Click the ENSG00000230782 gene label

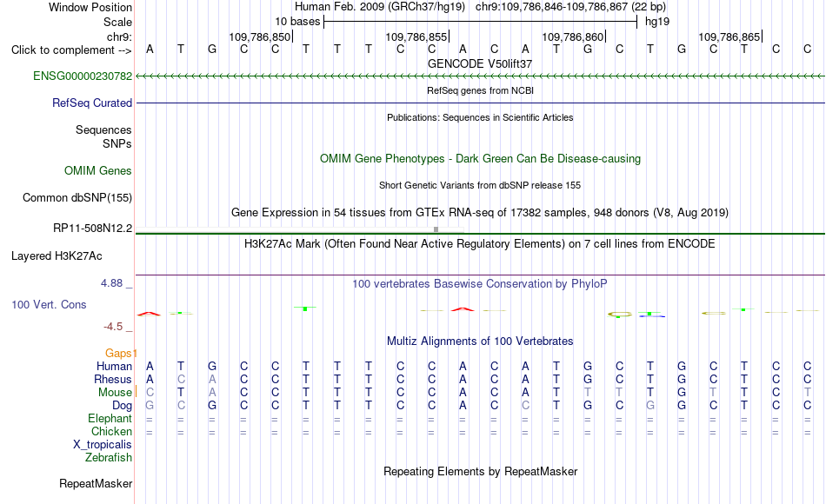click(x=83, y=76)
